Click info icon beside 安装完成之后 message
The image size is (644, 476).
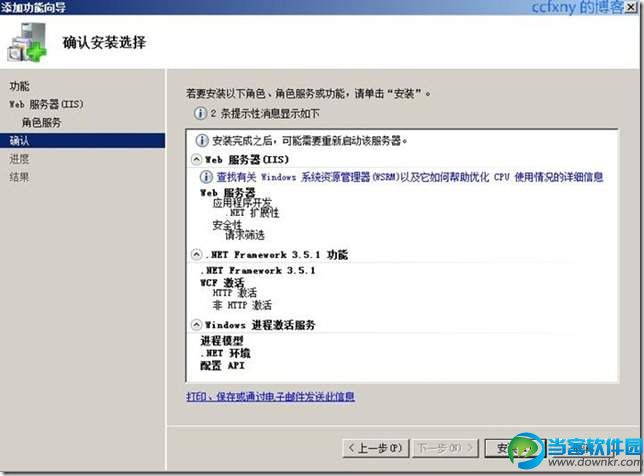[x=202, y=141]
